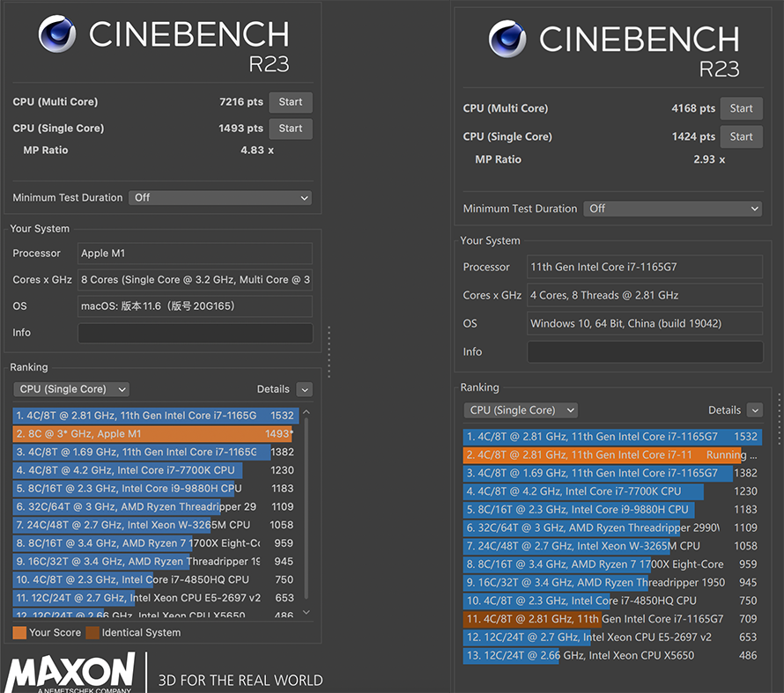Expand the Details arrow in right Ranking panel
The height and width of the screenshot is (693, 784).
(x=755, y=410)
